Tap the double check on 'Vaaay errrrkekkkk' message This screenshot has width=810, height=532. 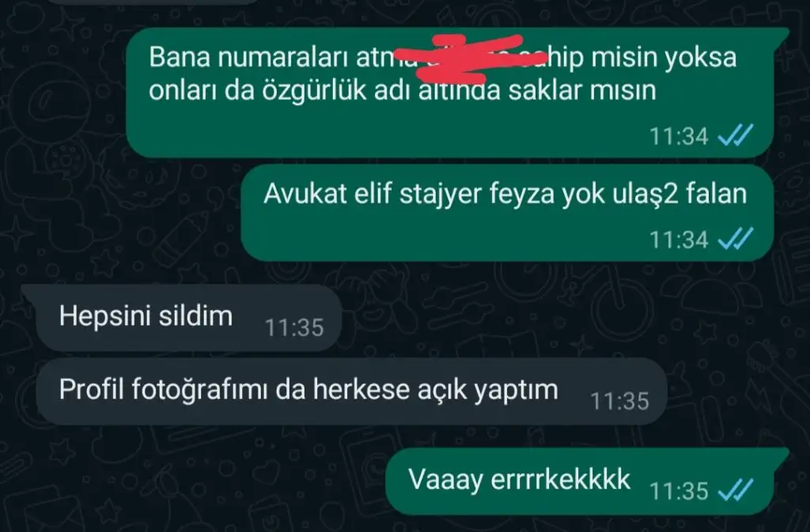pos(736,490)
